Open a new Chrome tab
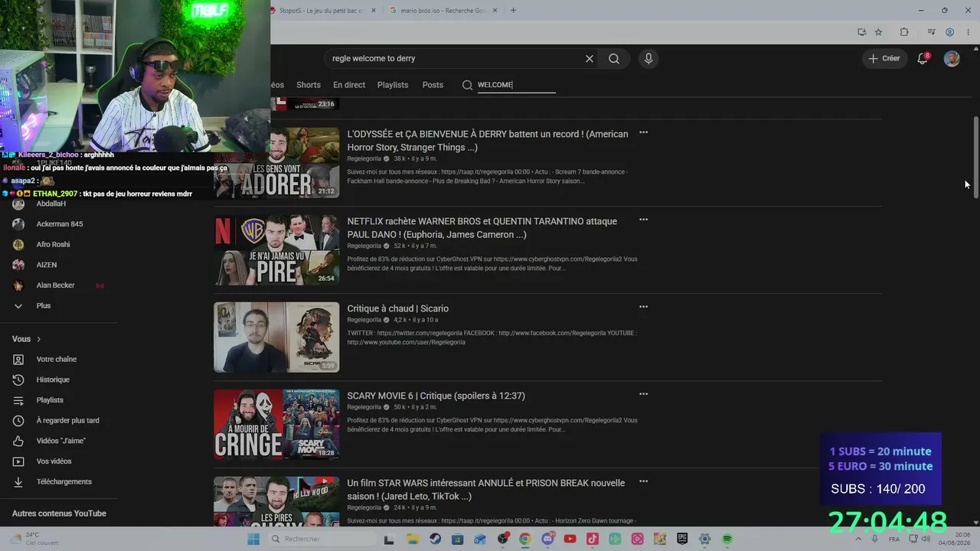 (513, 10)
